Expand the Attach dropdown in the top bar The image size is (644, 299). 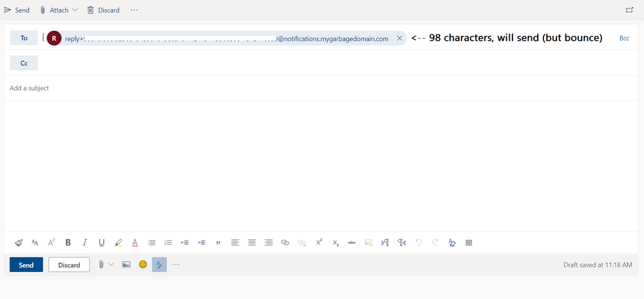(x=75, y=10)
